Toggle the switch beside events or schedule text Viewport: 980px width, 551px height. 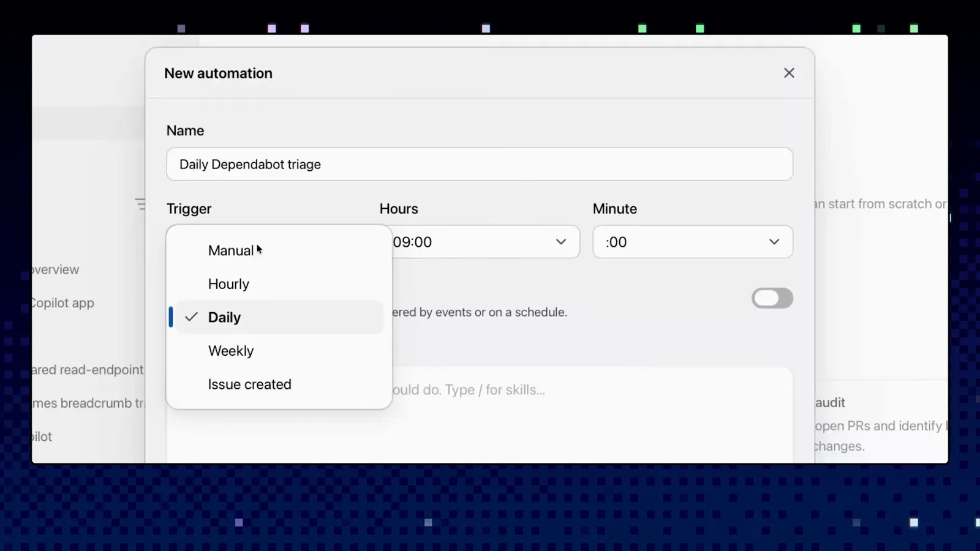pyautogui.click(x=772, y=298)
